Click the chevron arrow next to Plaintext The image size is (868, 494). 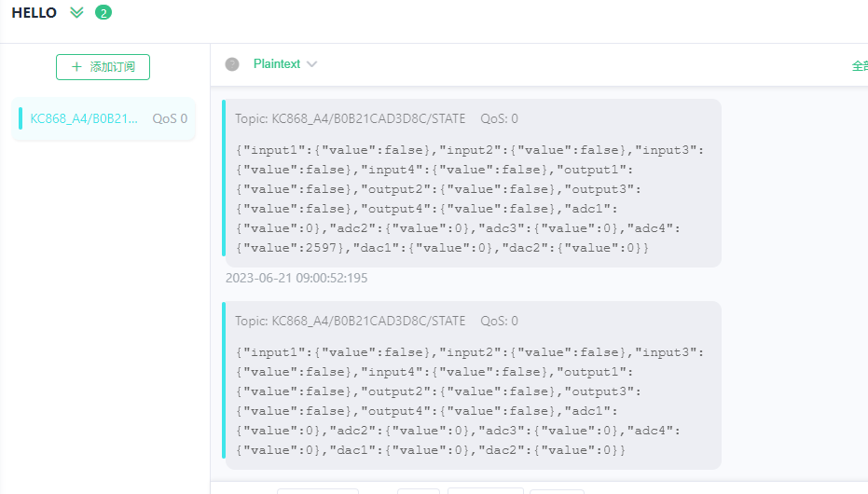(312, 64)
